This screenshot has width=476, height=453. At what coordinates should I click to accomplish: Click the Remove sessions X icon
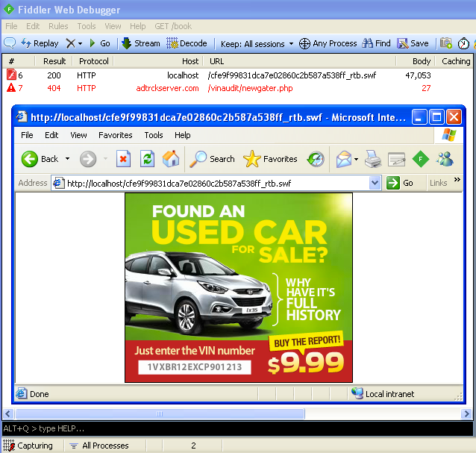(71, 43)
